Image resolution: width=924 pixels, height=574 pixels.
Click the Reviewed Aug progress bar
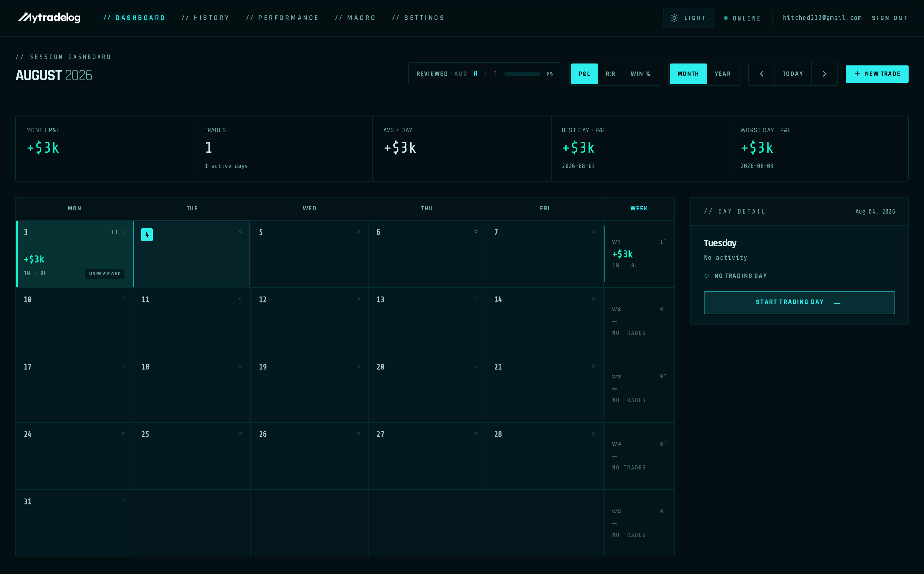[522, 74]
